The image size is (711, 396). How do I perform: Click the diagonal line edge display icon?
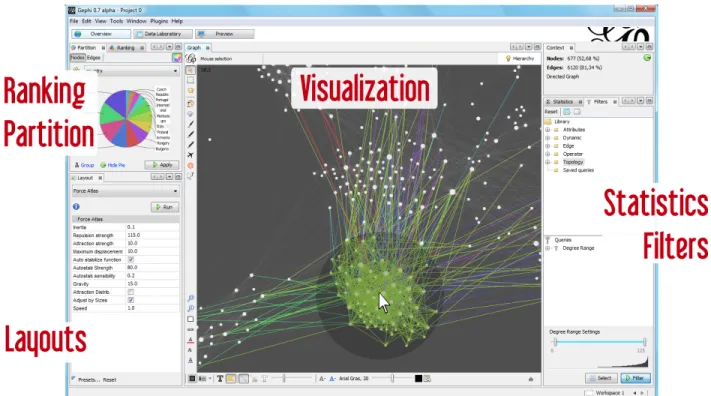[243, 378]
